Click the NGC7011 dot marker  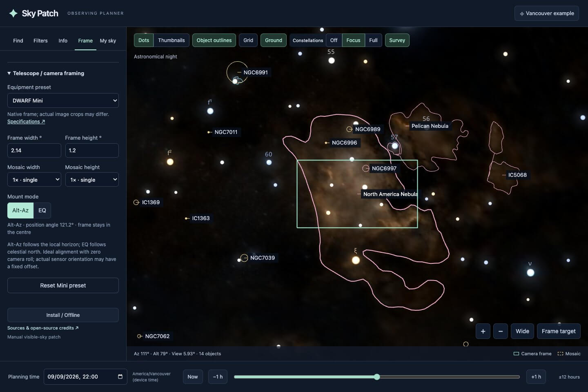209,132
